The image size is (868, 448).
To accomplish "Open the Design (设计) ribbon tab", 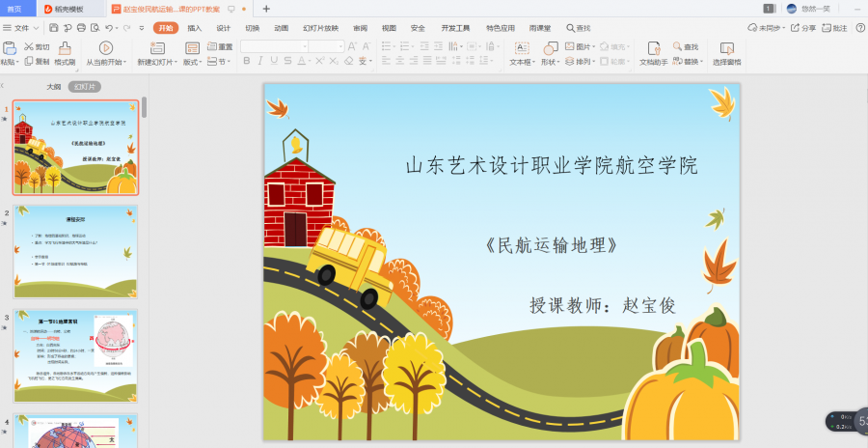I will pyautogui.click(x=223, y=28).
